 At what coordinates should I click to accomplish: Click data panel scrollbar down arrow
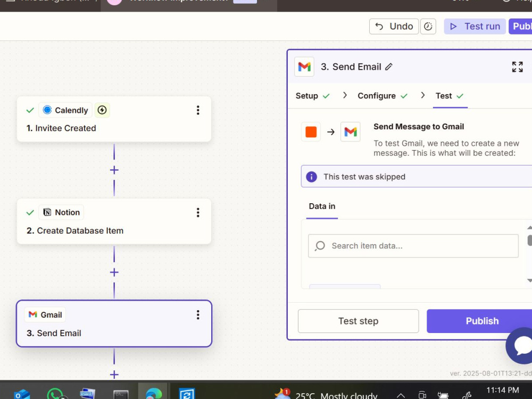(529, 280)
